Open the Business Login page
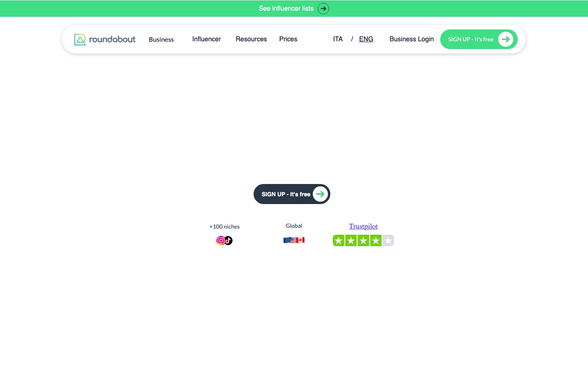The width and height of the screenshot is (588, 368). [x=412, y=39]
